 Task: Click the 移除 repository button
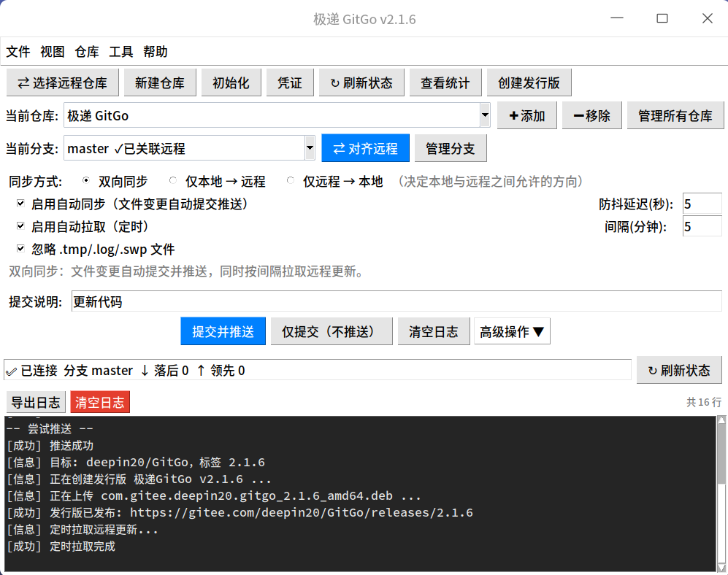(592, 115)
